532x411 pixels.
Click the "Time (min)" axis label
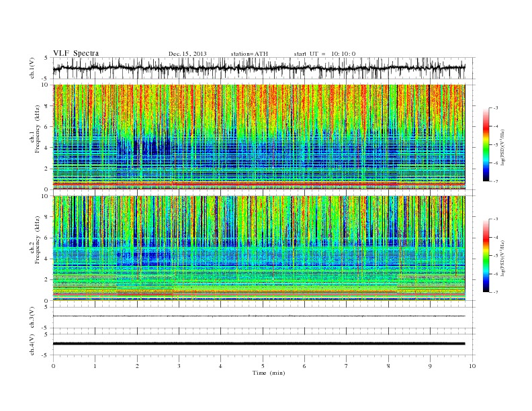tap(269, 373)
